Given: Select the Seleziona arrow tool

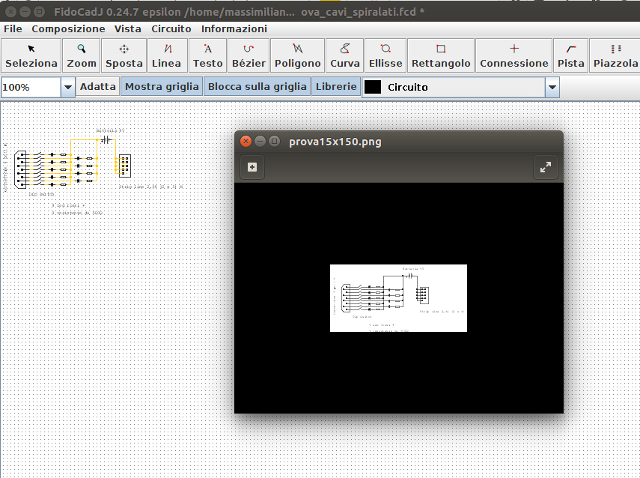Looking at the screenshot, I should [31, 55].
